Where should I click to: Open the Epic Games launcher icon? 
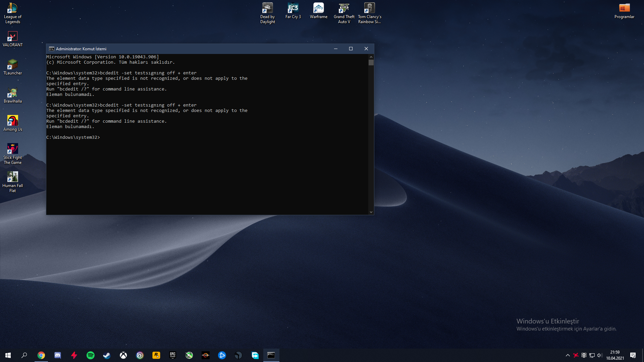[173, 355]
